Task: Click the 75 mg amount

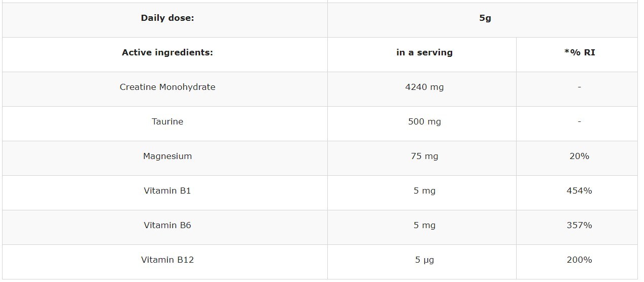Action: point(424,156)
